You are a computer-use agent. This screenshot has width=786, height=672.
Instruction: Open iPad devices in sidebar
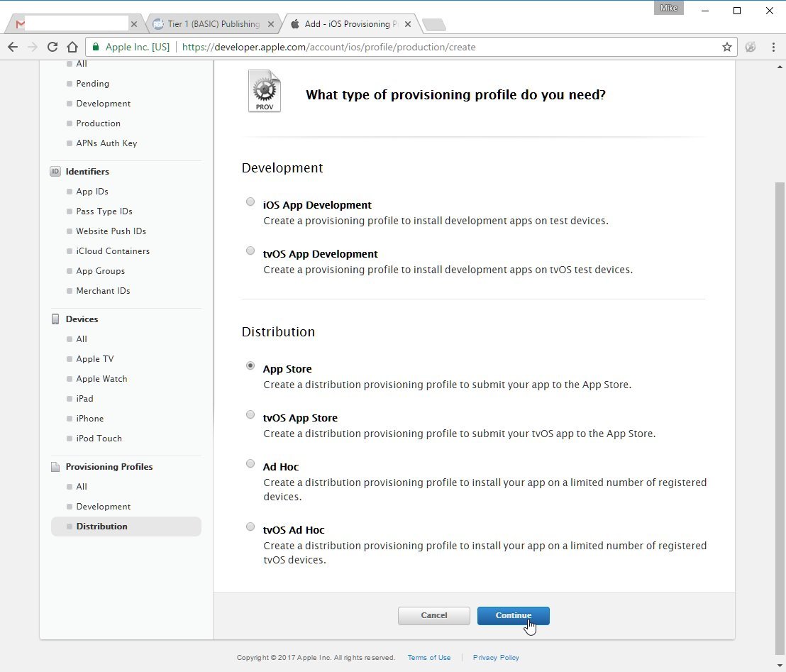click(84, 399)
